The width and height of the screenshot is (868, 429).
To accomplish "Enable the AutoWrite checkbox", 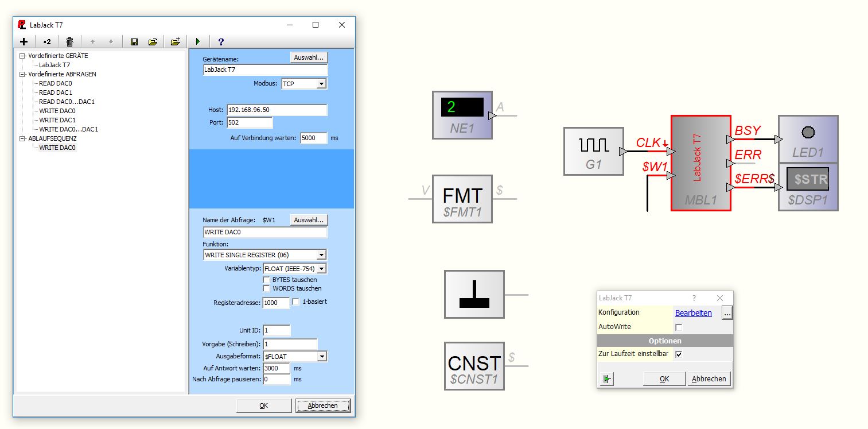I will 679,327.
